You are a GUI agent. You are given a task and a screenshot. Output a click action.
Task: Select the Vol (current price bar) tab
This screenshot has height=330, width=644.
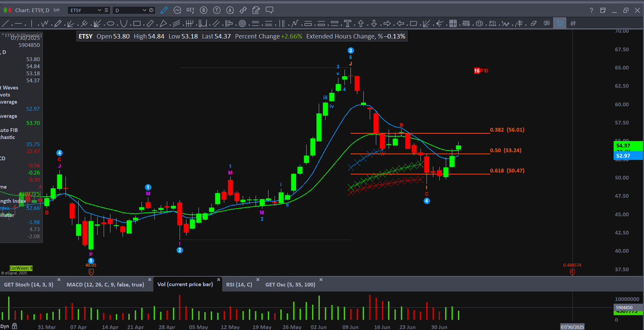pyautogui.click(x=185, y=284)
